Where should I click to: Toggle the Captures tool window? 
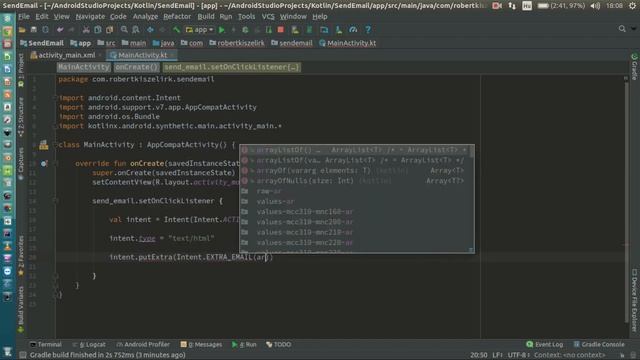21,163
